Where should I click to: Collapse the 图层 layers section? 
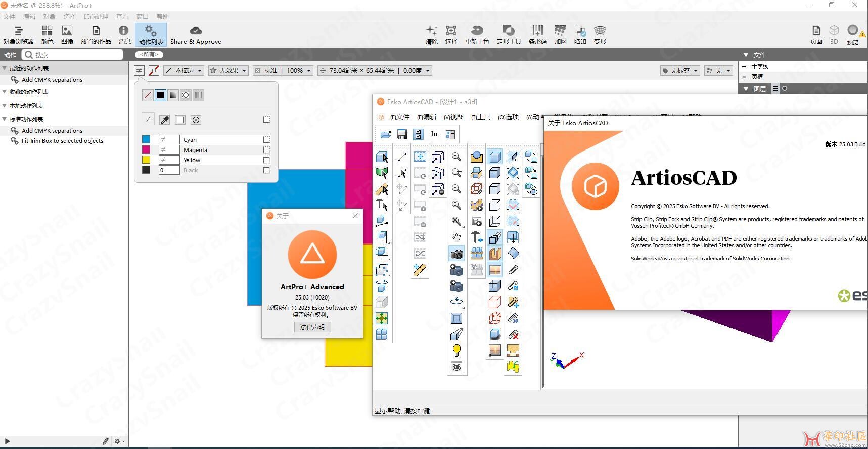pos(746,89)
